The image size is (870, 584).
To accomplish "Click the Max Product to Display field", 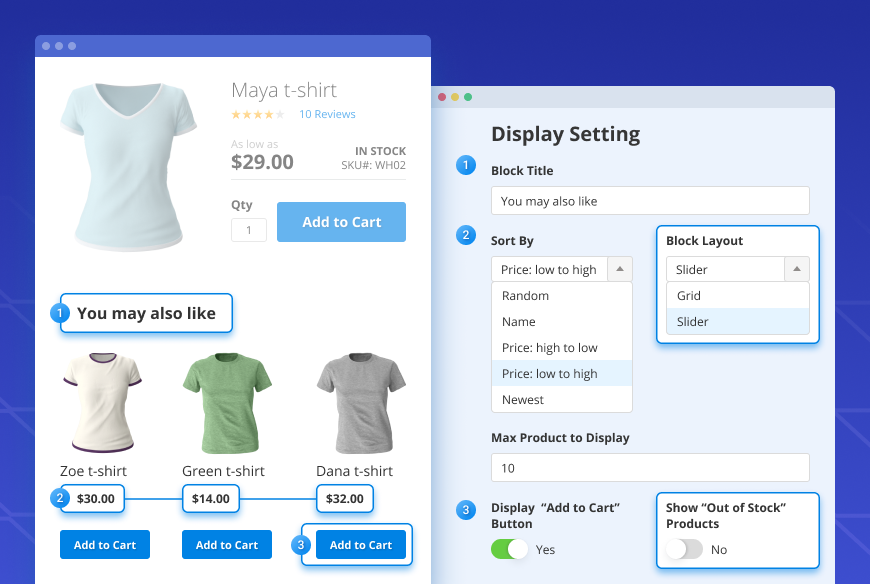I will pyautogui.click(x=649, y=467).
